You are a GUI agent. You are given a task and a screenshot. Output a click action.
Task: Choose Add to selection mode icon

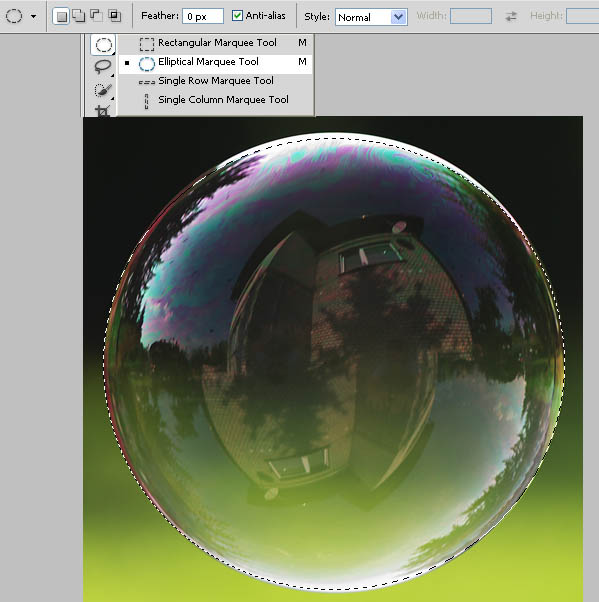pos(79,16)
